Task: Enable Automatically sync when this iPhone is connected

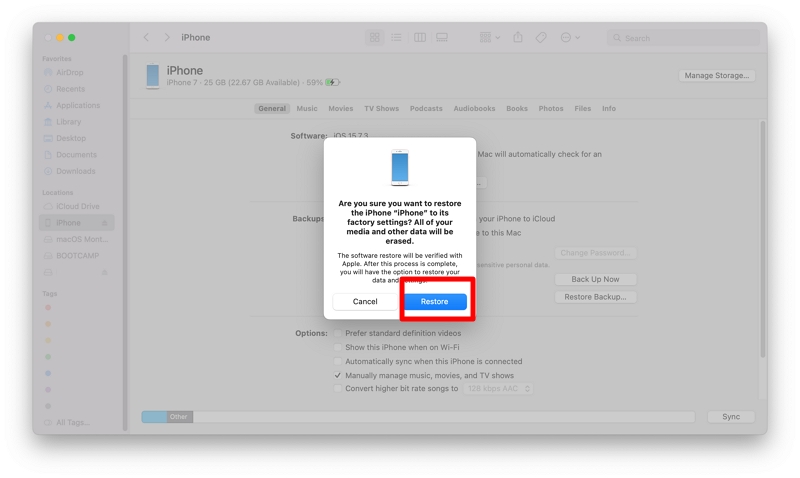Action: pos(337,361)
